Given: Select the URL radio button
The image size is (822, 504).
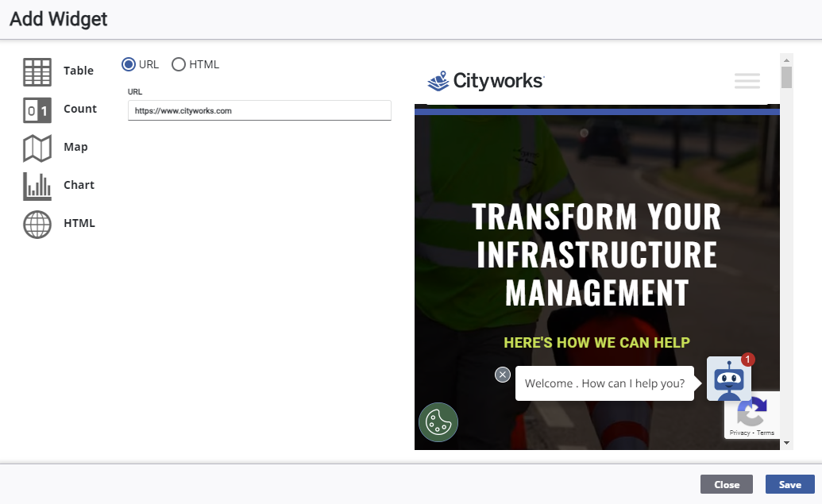Looking at the screenshot, I should tap(129, 64).
